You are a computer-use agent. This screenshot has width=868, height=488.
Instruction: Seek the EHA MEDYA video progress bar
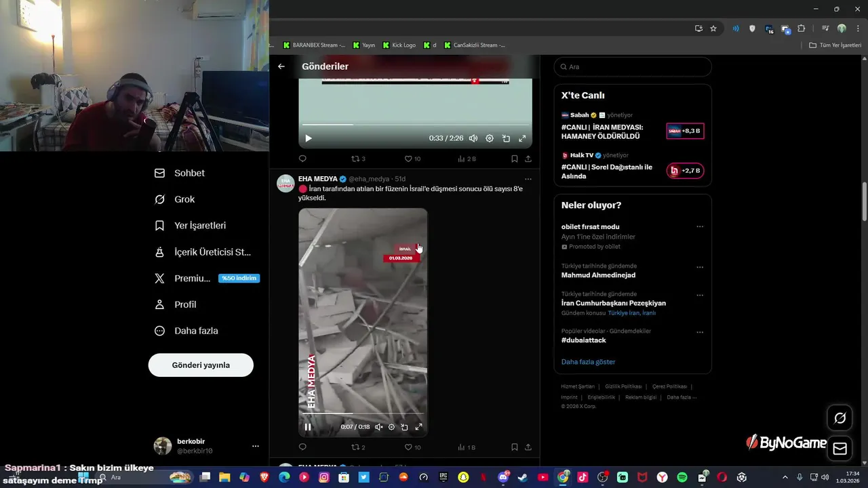pos(363,414)
